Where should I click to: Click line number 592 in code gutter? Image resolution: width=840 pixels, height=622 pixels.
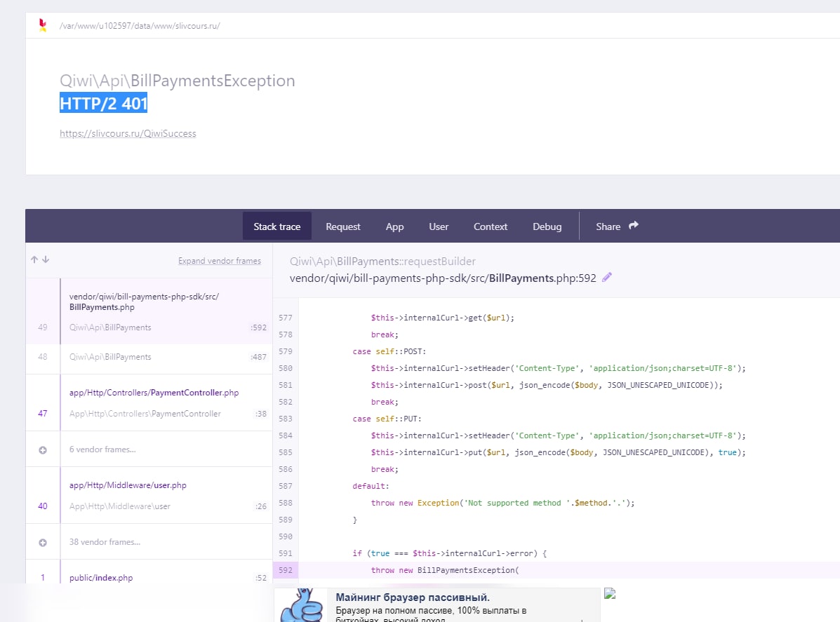tap(286, 570)
